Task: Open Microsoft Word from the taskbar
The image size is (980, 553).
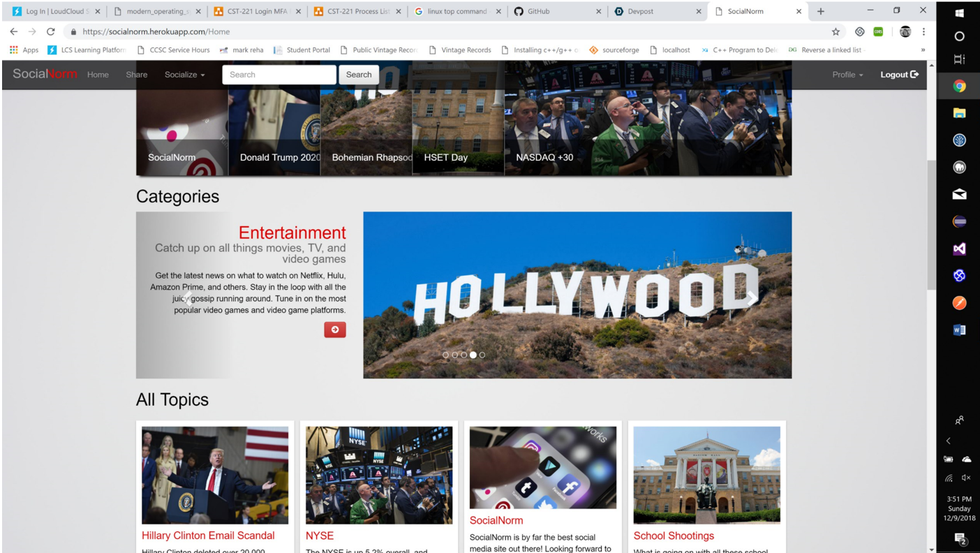Action: point(959,330)
